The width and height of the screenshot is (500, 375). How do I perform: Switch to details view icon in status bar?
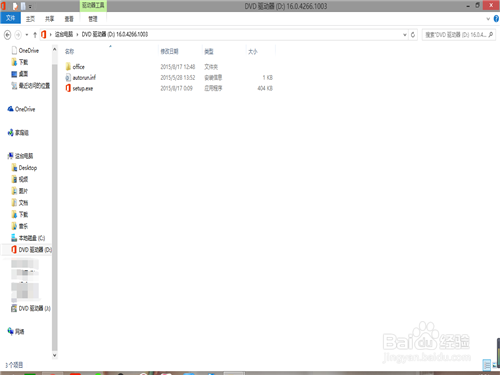(487, 365)
